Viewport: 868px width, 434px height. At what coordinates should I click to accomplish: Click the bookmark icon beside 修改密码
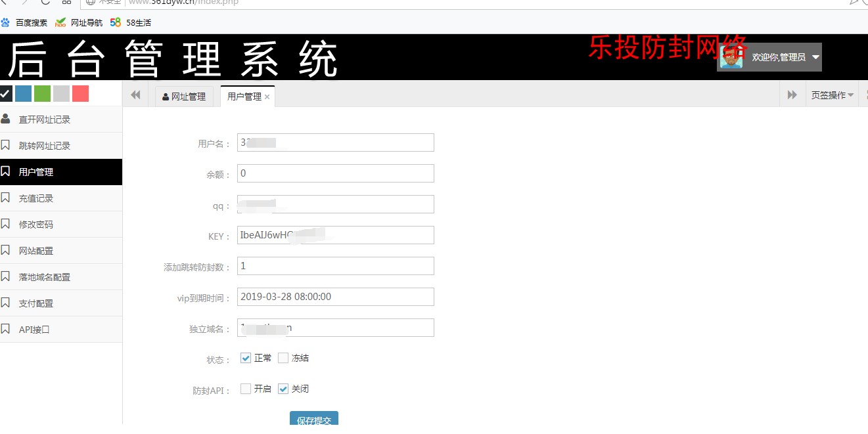point(5,224)
